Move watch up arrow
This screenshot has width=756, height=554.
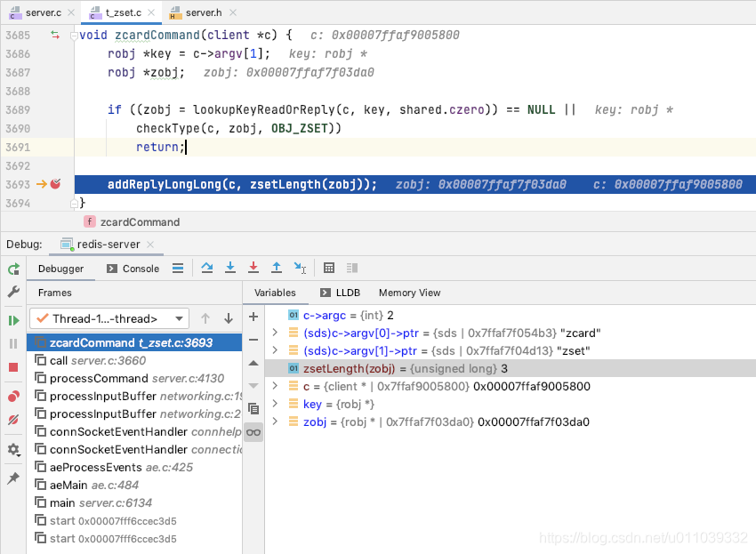coord(253,363)
